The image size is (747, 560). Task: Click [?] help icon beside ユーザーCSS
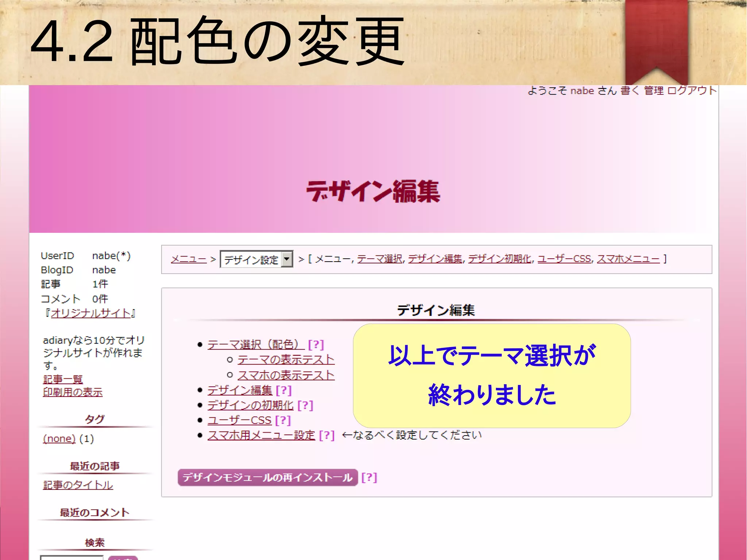pos(283,420)
